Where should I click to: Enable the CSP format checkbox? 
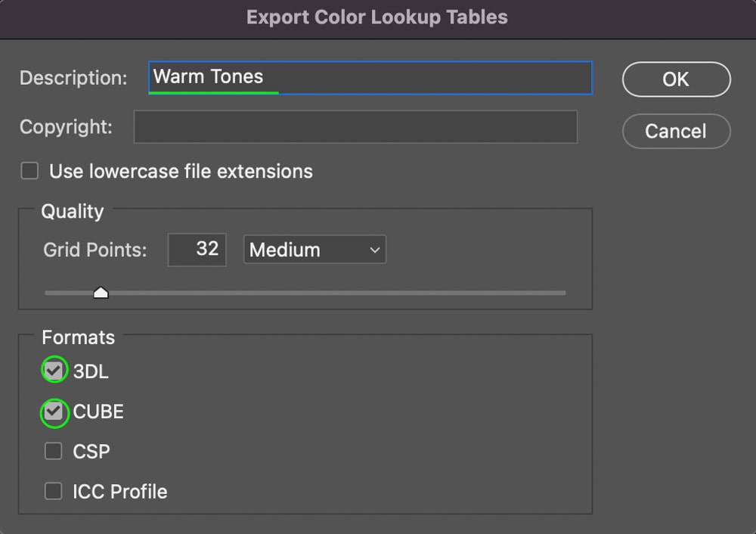54,452
